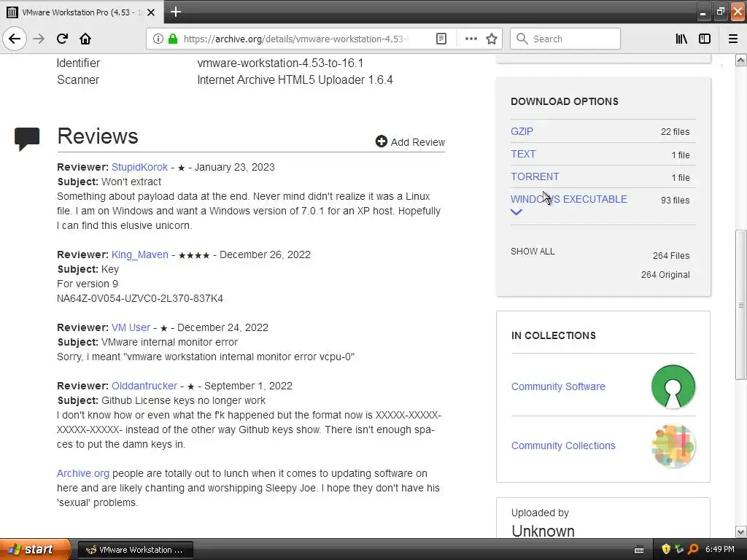Click the Community Software collection logo
747x560 pixels.
click(x=673, y=386)
